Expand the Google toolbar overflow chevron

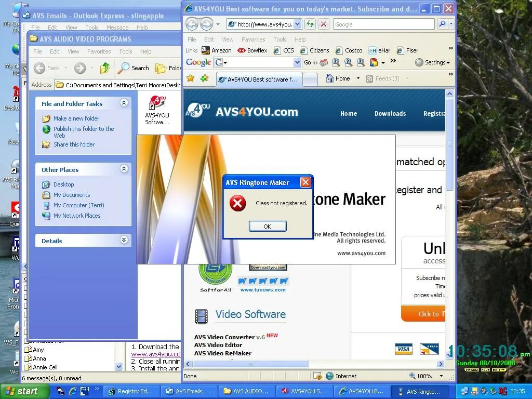(x=393, y=61)
